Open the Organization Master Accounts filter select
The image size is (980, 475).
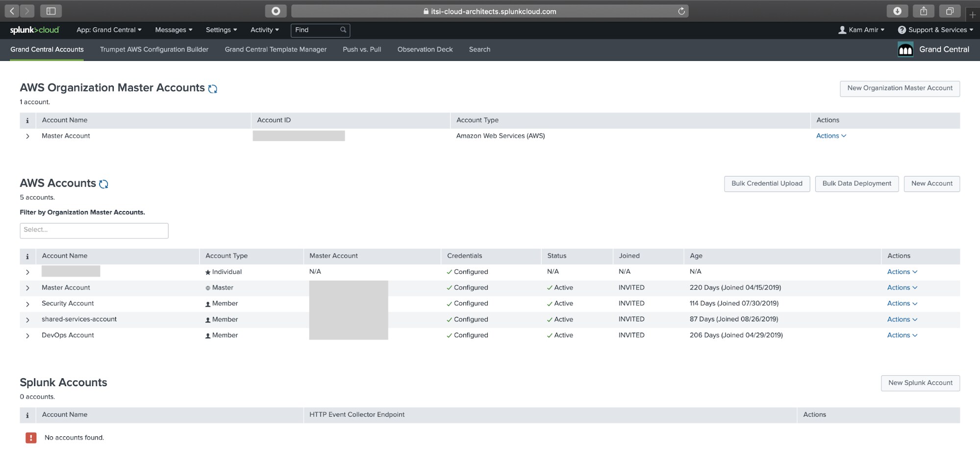click(x=94, y=231)
